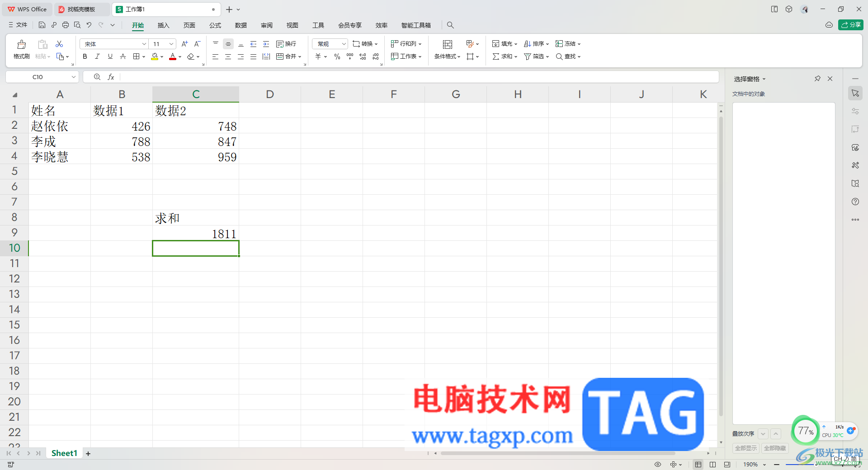This screenshot has height=470, width=868.
Task: Select the Sheet1 tab
Action: (64, 453)
